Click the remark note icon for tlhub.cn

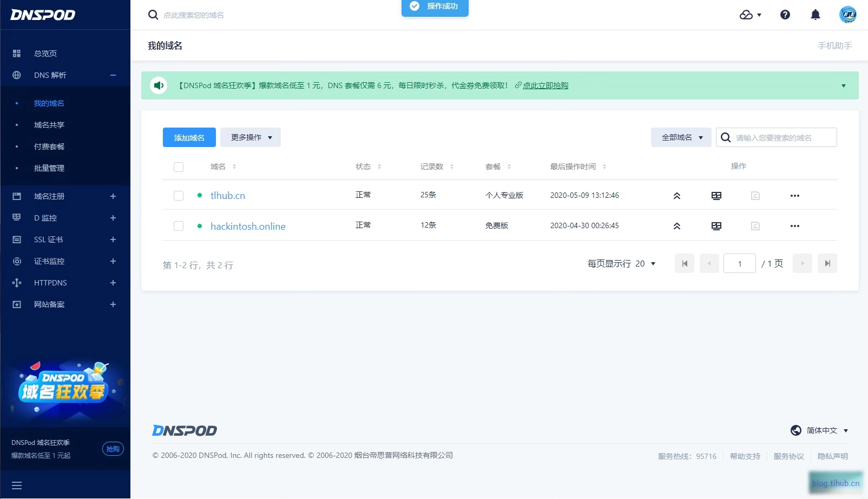(x=755, y=196)
